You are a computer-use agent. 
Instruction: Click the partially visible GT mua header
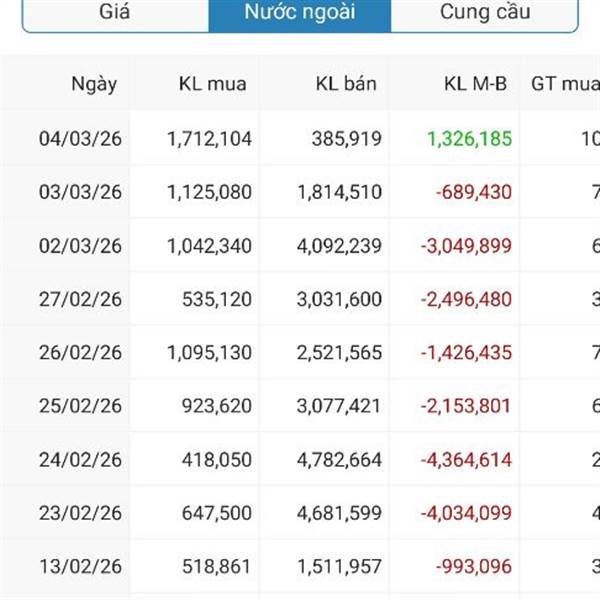coord(565,84)
